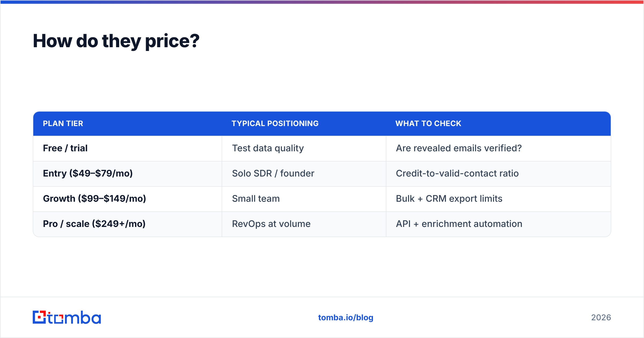Select the PLAN TIER column header

coord(127,124)
